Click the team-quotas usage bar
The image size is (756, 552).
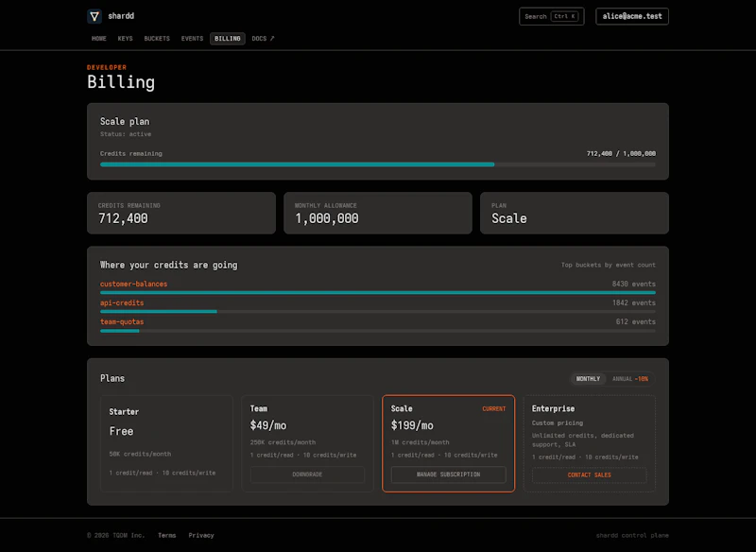point(378,331)
